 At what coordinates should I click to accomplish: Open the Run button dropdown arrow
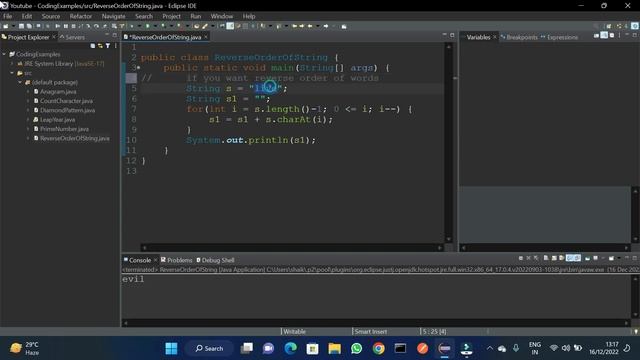coord(156,26)
